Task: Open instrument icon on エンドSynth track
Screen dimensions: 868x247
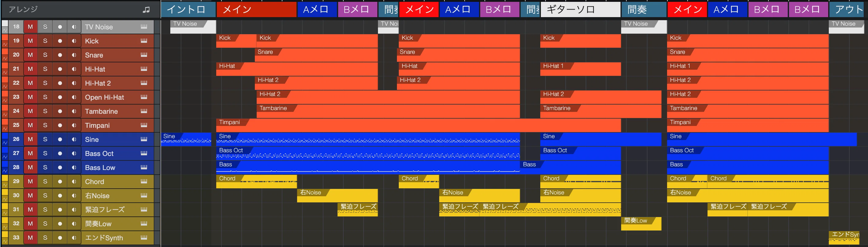Action: [144, 238]
